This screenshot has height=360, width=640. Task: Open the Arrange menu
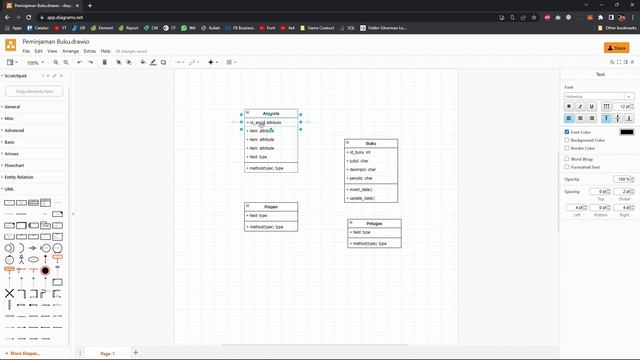tap(71, 51)
